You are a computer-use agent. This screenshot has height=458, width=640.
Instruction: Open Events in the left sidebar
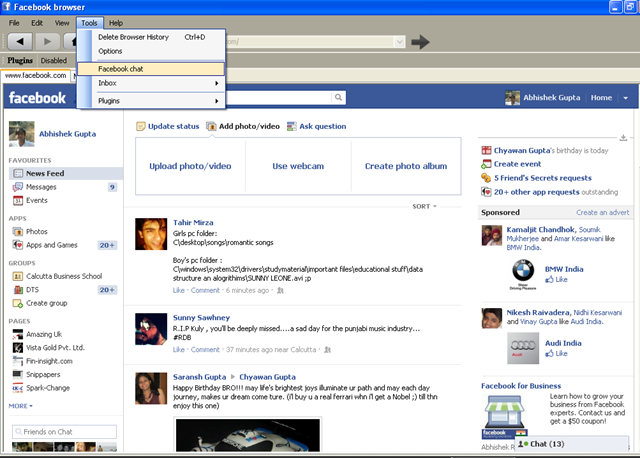point(36,200)
